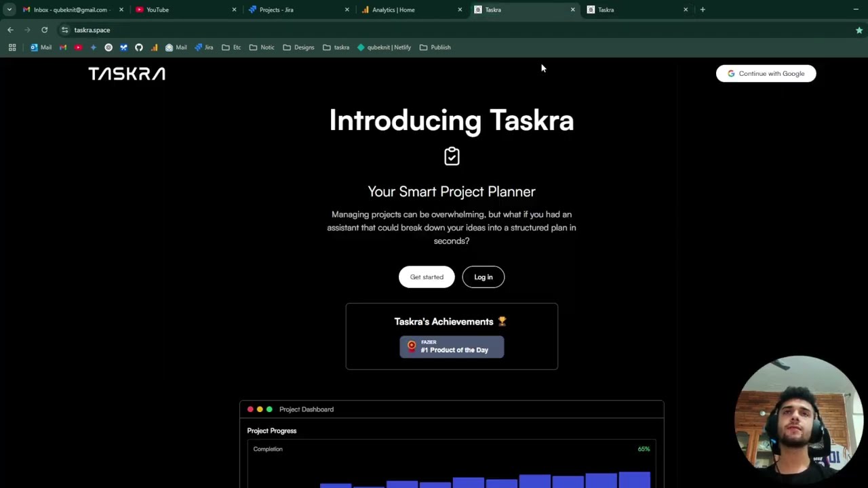Open the Outlook Mail bookmark
The width and height of the screenshot is (868, 488).
pos(41,47)
